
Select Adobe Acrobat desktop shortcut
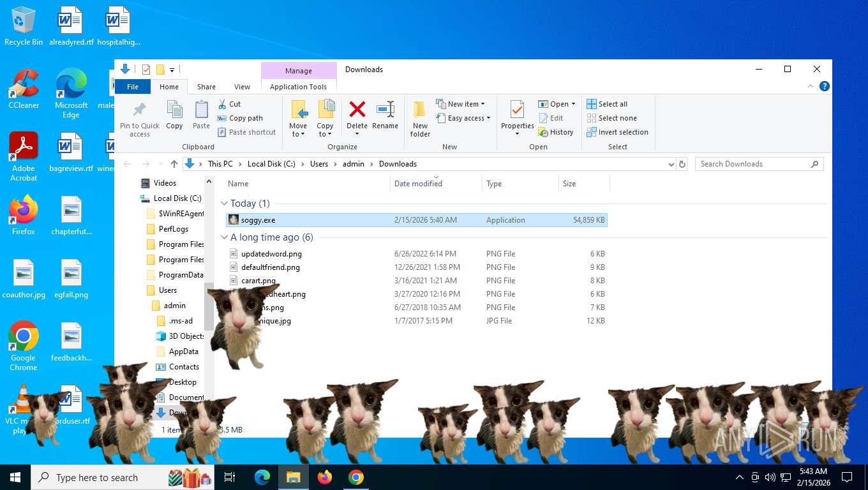point(24,156)
